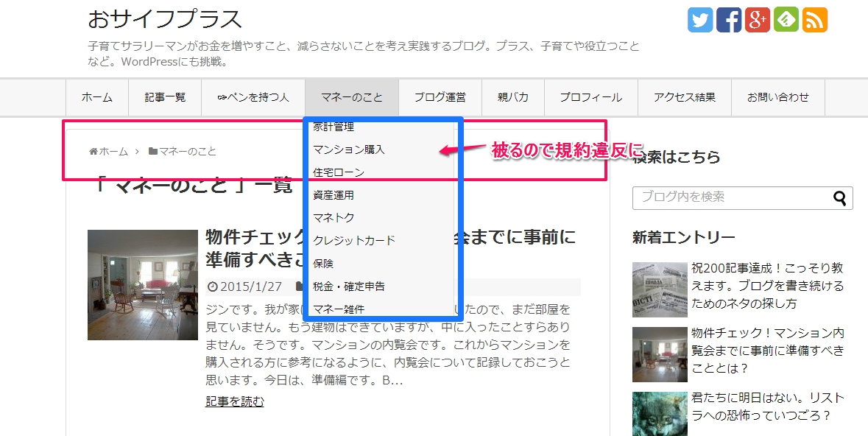The width and height of the screenshot is (868, 436).
Task: Go to the プロフィール page
Action: (x=590, y=97)
